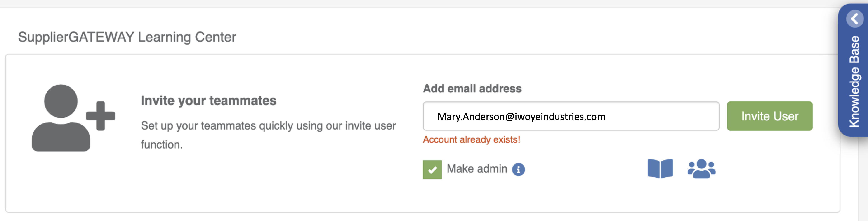Click the vertical 'Knowledge Base' text
Screen dimensions: 868x221
click(854, 81)
